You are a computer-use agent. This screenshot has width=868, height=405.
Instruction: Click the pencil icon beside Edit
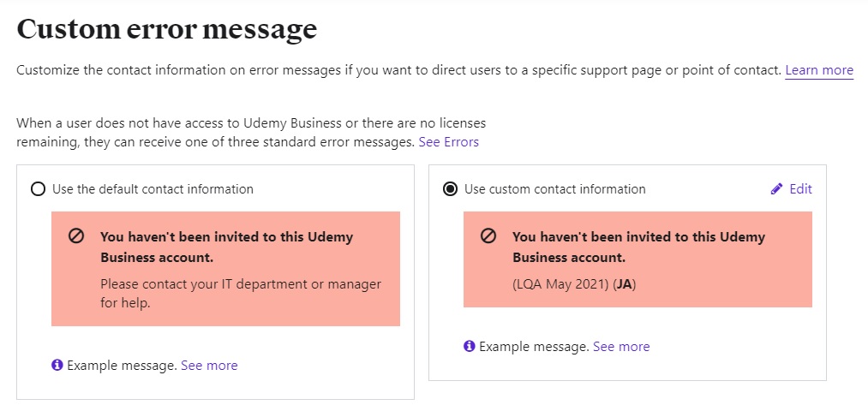coord(776,189)
